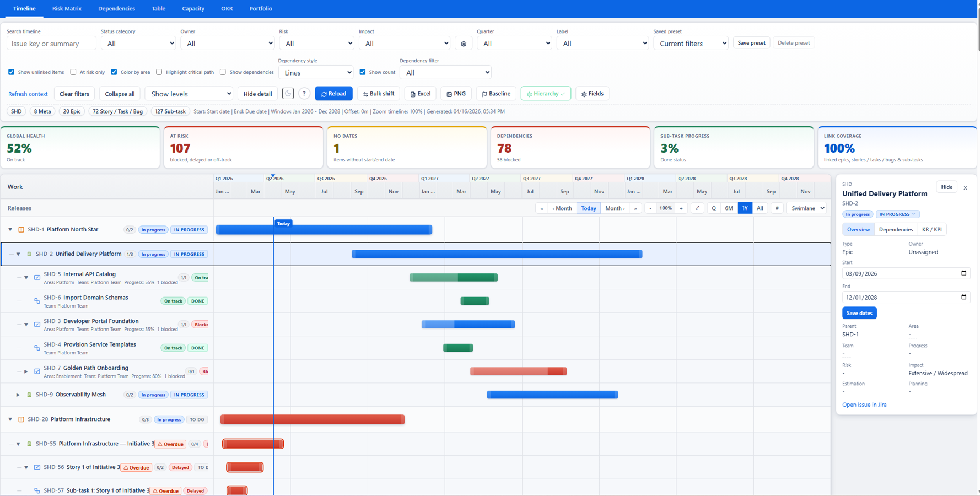Toggle the dark mode moon icon
This screenshot has width=980, height=496.
pyautogui.click(x=288, y=93)
